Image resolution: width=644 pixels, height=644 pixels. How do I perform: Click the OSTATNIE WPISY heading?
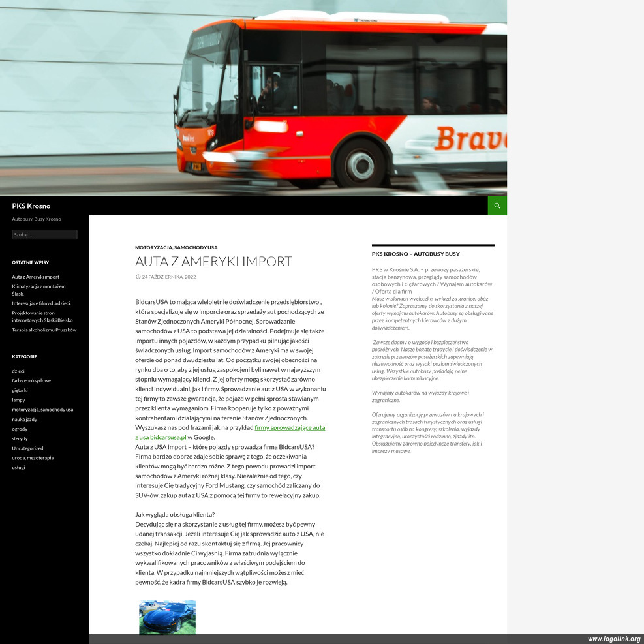click(31, 262)
